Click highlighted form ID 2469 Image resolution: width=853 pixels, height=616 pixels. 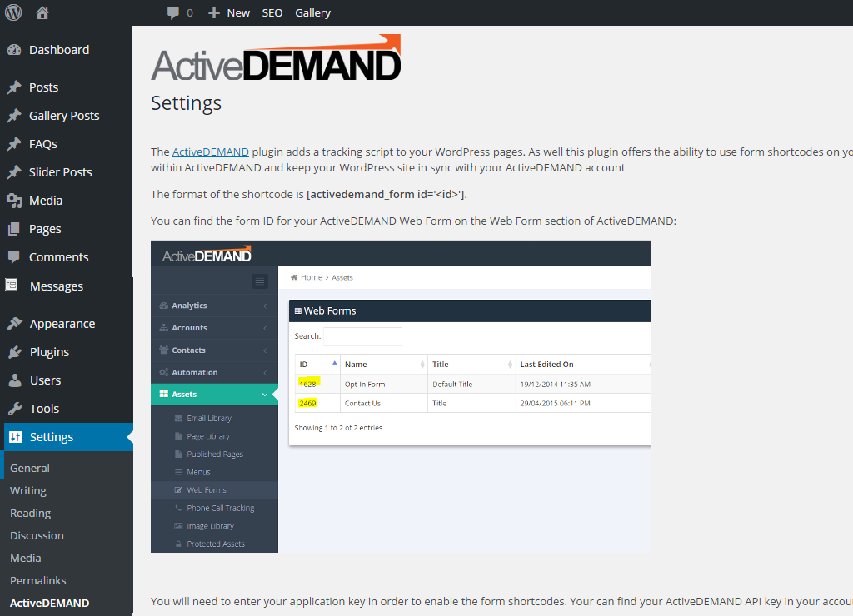308,404
